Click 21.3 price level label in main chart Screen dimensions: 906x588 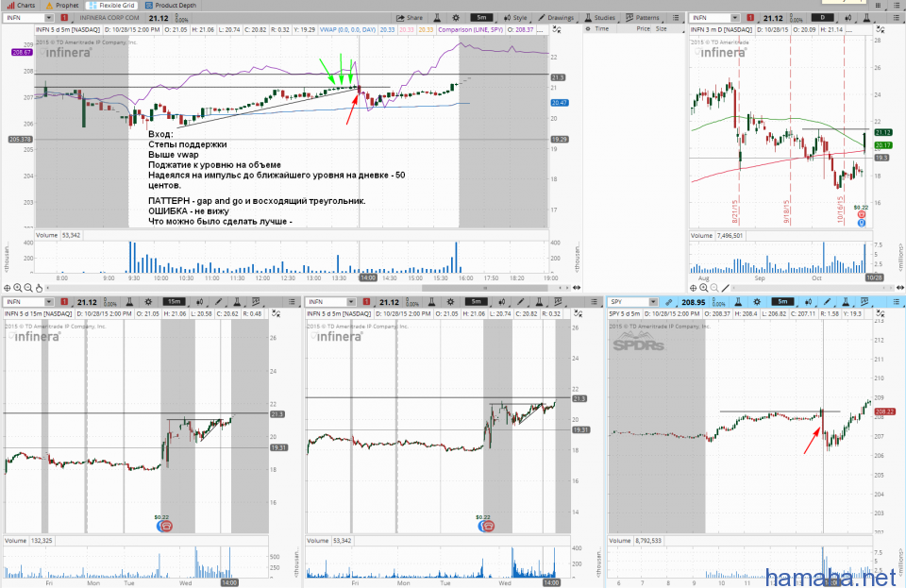pos(558,77)
